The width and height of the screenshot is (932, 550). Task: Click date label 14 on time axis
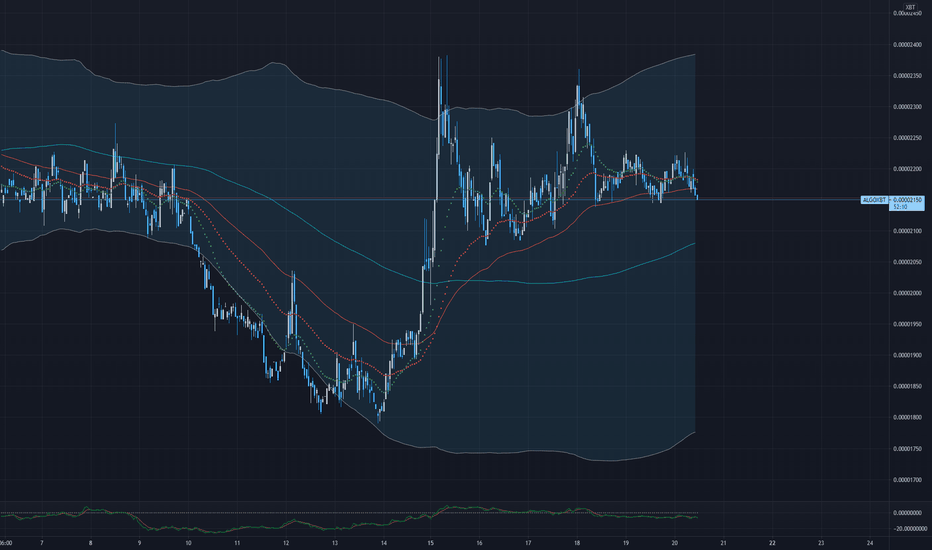pos(383,543)
